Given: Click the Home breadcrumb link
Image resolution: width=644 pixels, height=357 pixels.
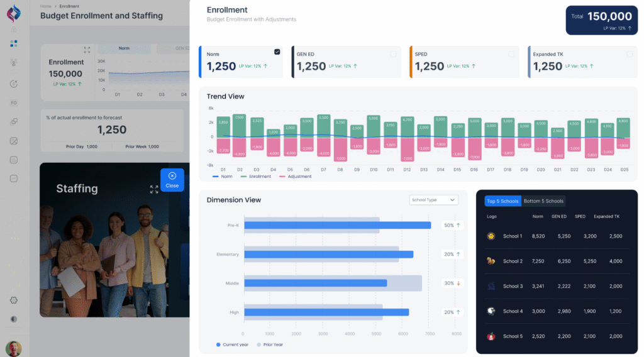Looking at the screenshot, I should 45,6.
